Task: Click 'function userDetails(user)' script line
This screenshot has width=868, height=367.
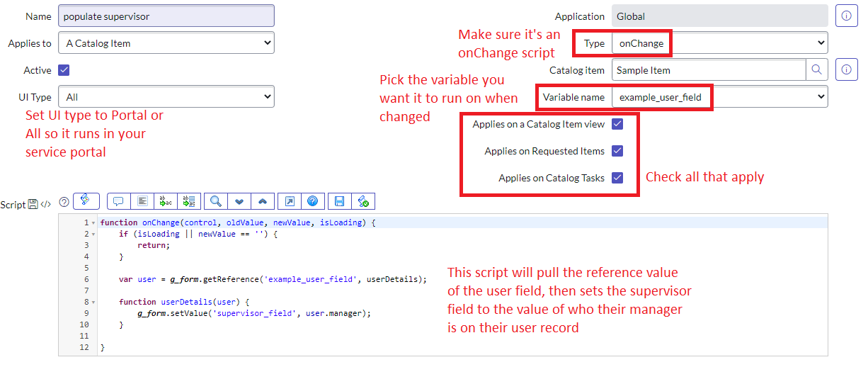Action: [184, 302]
